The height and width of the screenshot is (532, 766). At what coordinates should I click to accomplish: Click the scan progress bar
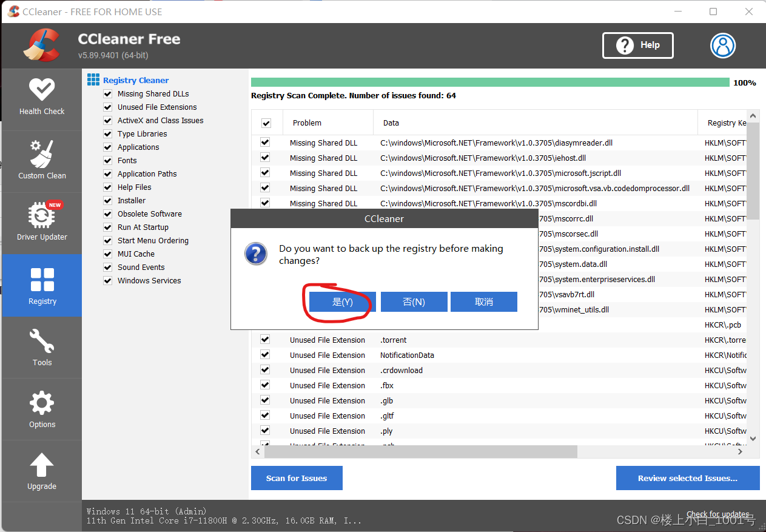click(x=490, y=82)
